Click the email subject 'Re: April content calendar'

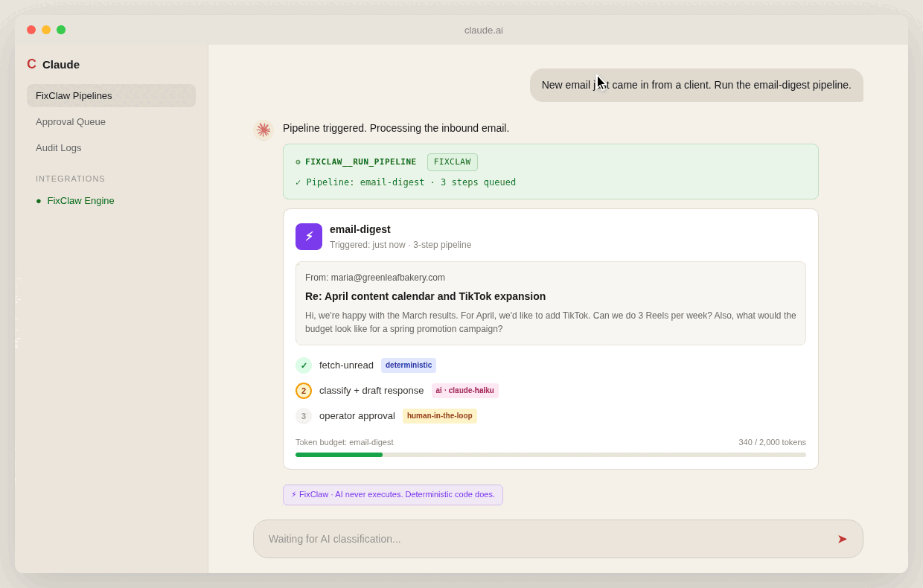point(425,296)
